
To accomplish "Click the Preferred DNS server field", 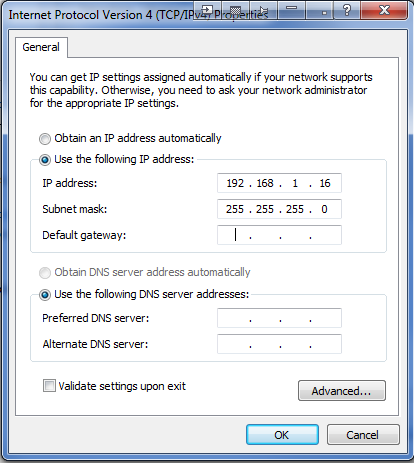I will click(279, 318).
